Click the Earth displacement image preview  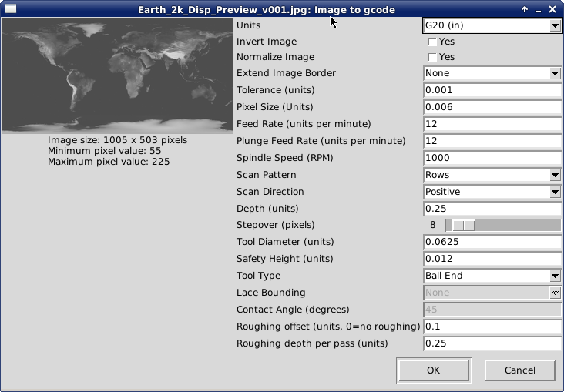pos(118,76)
